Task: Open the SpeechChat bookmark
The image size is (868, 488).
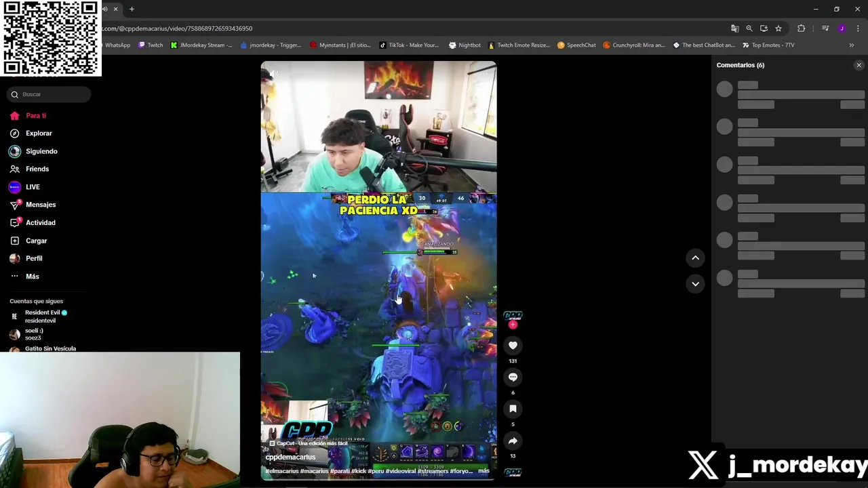Action: (576, 45)
